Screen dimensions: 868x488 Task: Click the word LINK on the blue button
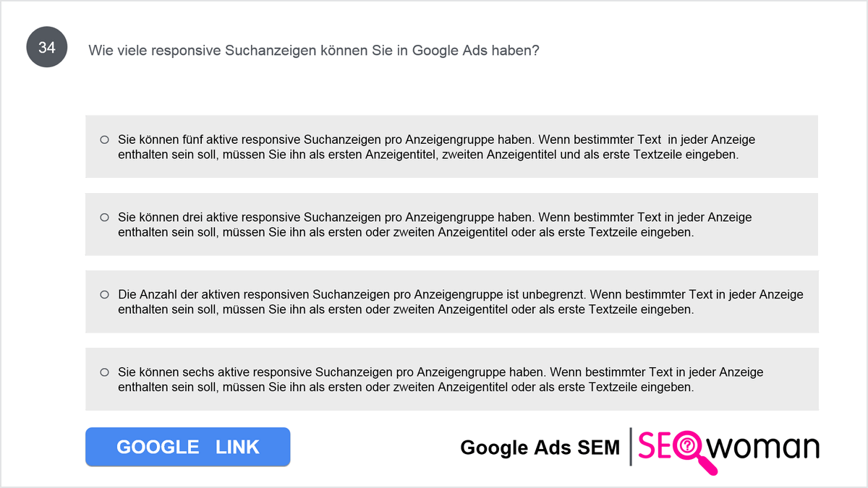[x=237, y=448]
